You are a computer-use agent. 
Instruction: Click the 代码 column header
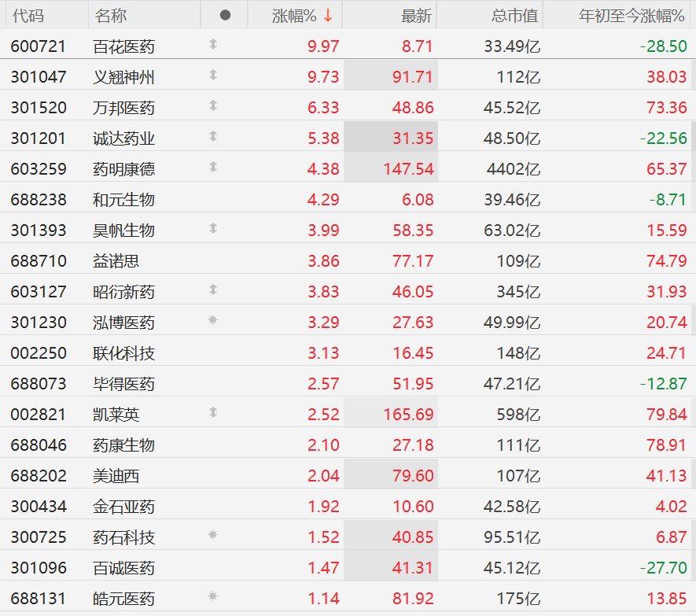pos(28,16)
